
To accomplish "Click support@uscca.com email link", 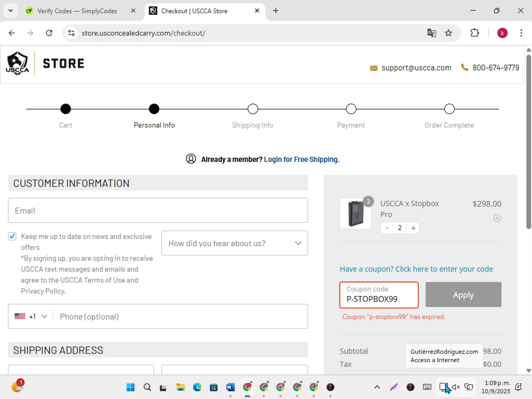I will [x=416, y=68].
